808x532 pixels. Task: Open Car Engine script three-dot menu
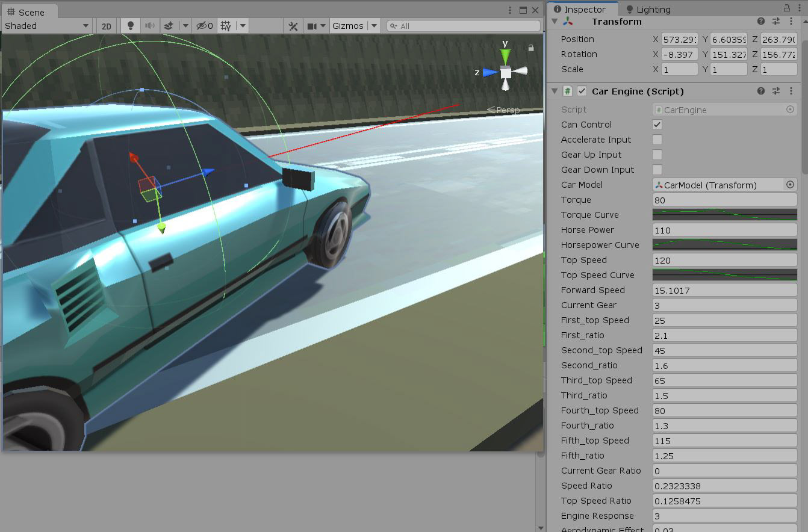pos(791,91)
